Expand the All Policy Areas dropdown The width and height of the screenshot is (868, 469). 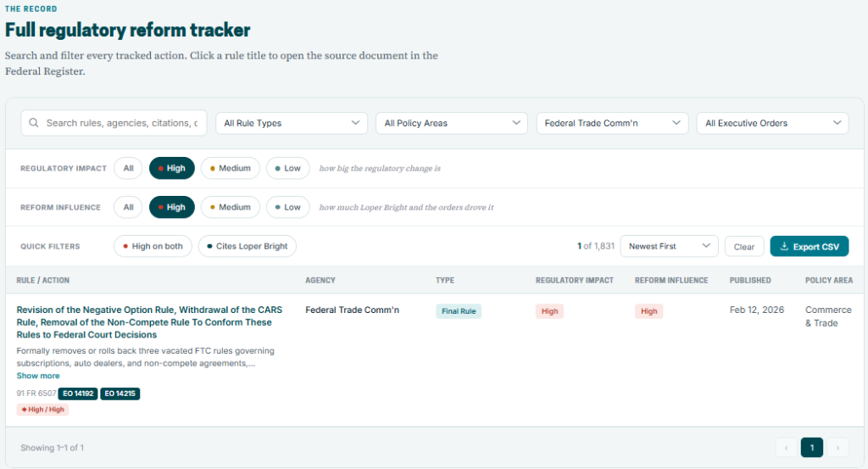[x=452, y=123]
